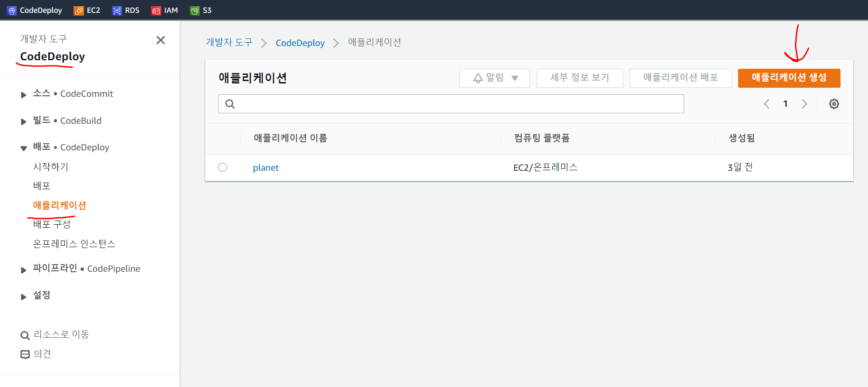Click the 애플리케이션 배포 button

tap(680, 78)
